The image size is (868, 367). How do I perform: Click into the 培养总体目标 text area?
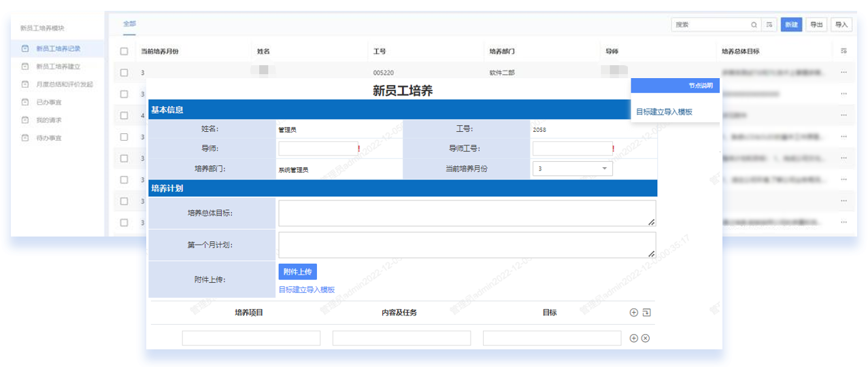click(x=467, y=213)
